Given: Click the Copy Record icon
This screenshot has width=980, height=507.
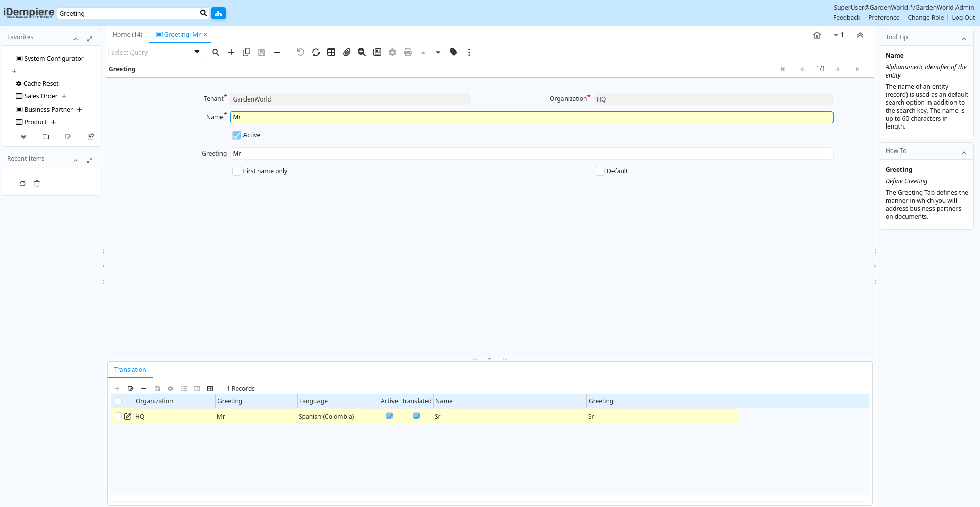Looking at the screenshot, I should click(x=247, y=52).
